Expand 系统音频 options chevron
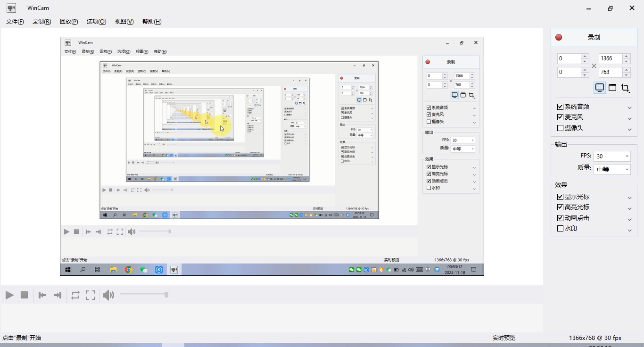 pyautogui.click(x=630, y=107)
